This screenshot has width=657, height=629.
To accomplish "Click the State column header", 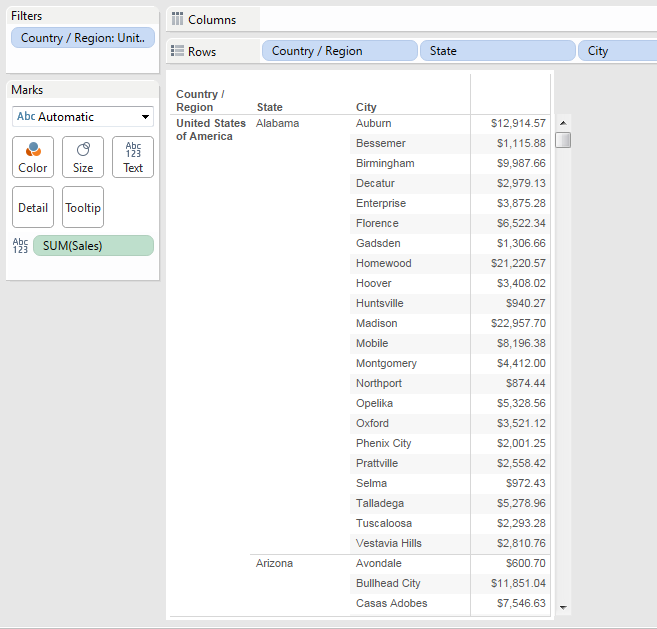I will (270, 107).
